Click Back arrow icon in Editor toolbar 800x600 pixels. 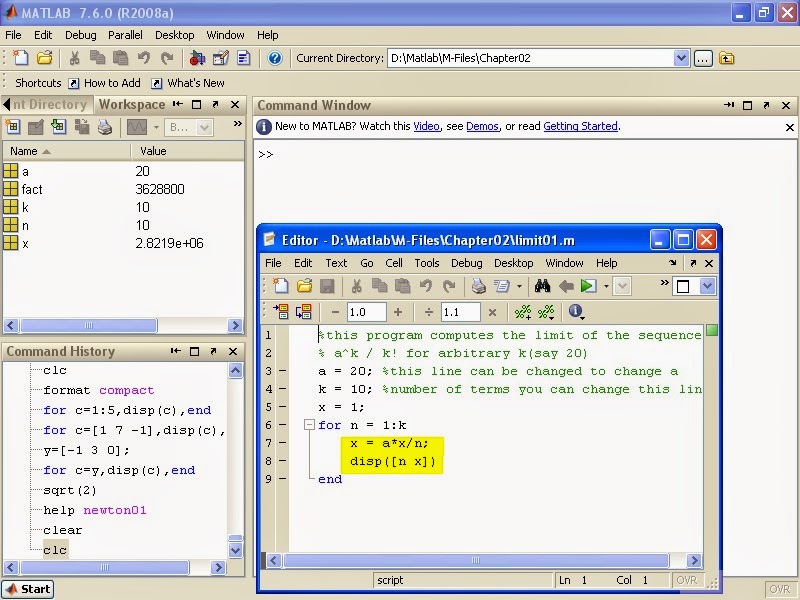566,286
